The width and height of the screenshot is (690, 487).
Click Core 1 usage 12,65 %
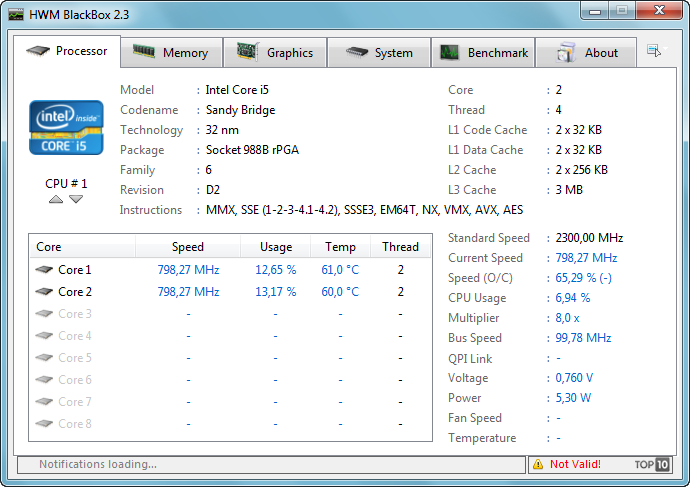click(x=276, y=270)
